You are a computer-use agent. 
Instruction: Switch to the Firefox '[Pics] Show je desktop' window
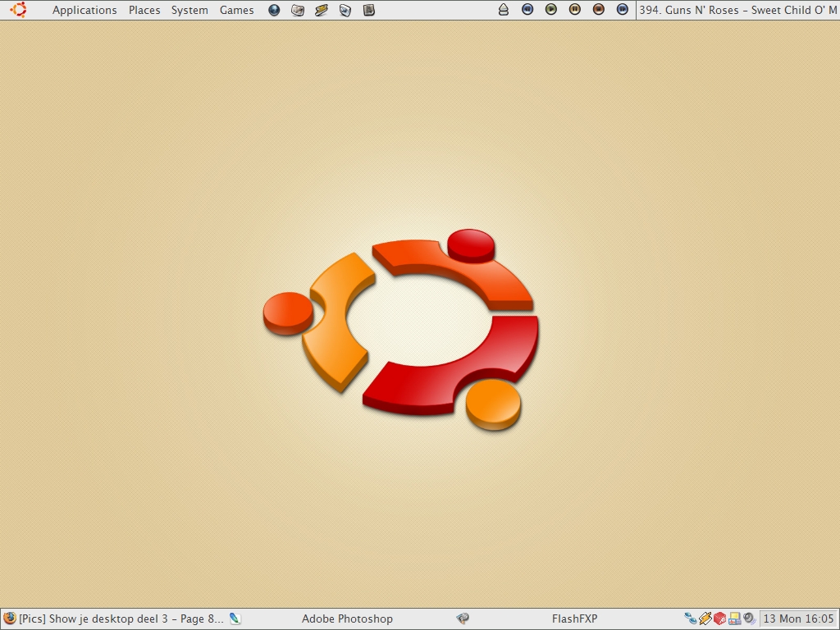coord(121,619)
